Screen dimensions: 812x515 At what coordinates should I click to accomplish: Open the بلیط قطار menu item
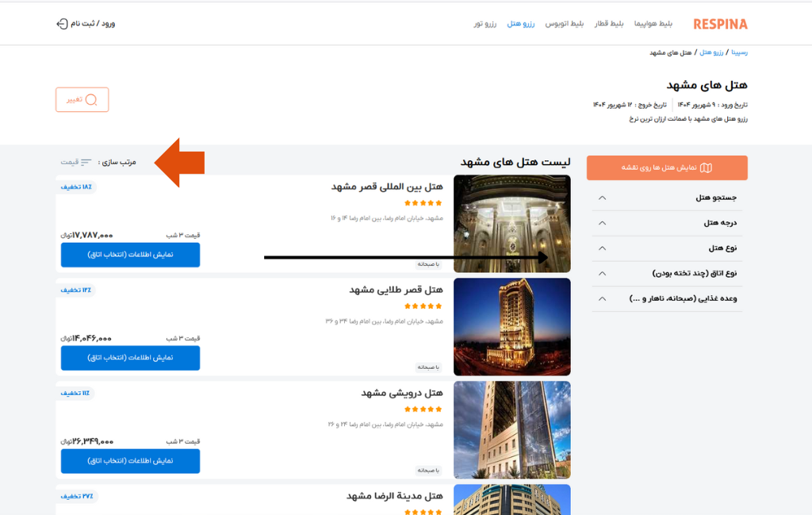click(609, 24)
